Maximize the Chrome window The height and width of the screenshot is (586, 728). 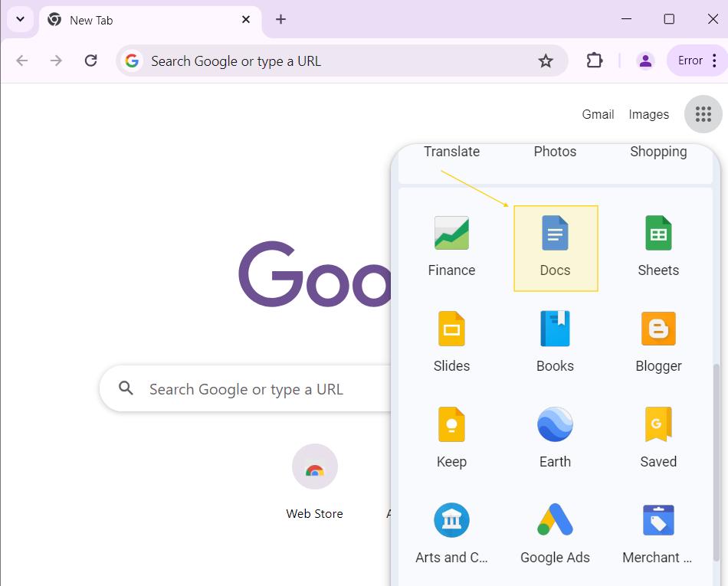pos(669,19)
